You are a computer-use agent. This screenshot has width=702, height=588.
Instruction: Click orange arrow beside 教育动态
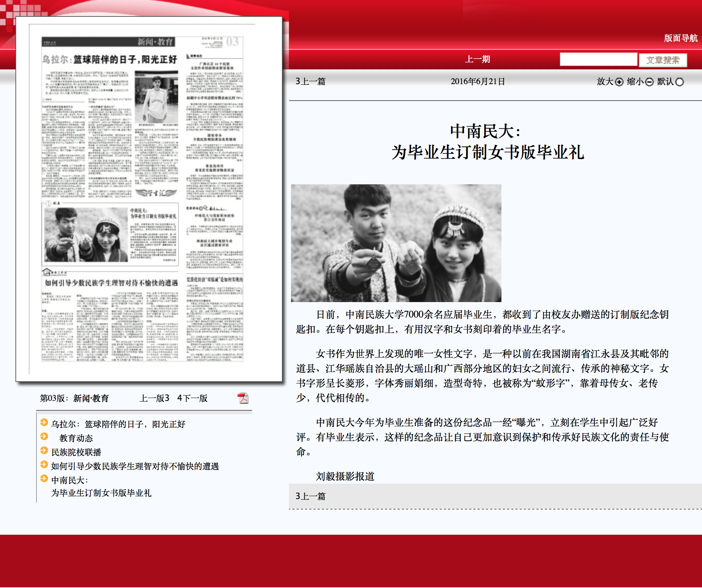click(44, 436)
